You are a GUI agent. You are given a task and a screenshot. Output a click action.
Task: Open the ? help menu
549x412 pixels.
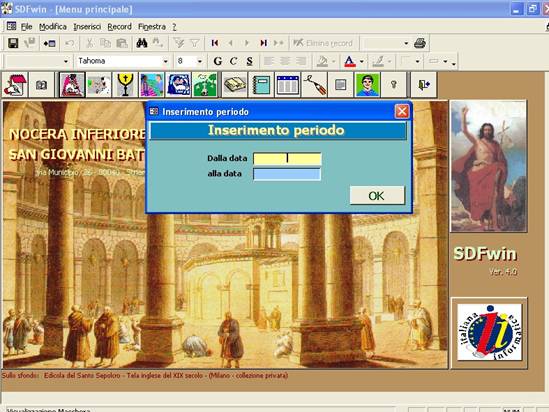click(174, 27)
